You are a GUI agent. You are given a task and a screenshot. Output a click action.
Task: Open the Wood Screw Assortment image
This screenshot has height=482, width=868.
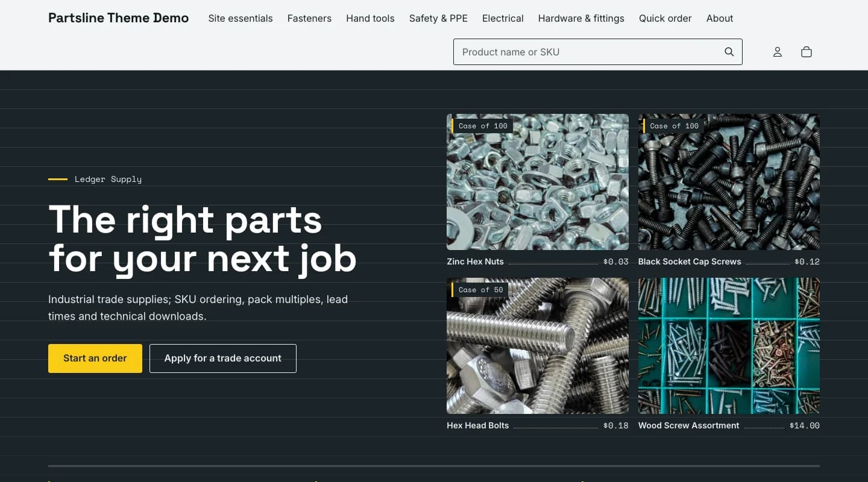click(729, 346)
